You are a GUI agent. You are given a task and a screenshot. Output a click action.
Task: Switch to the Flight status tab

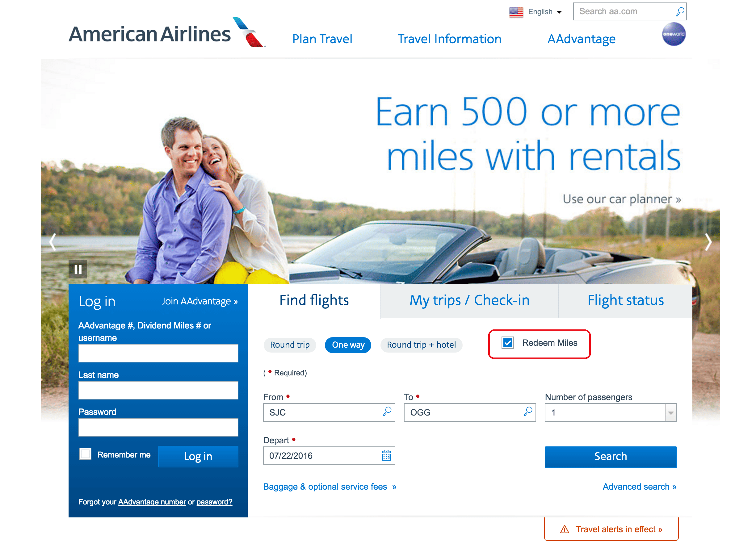[626, 300]
